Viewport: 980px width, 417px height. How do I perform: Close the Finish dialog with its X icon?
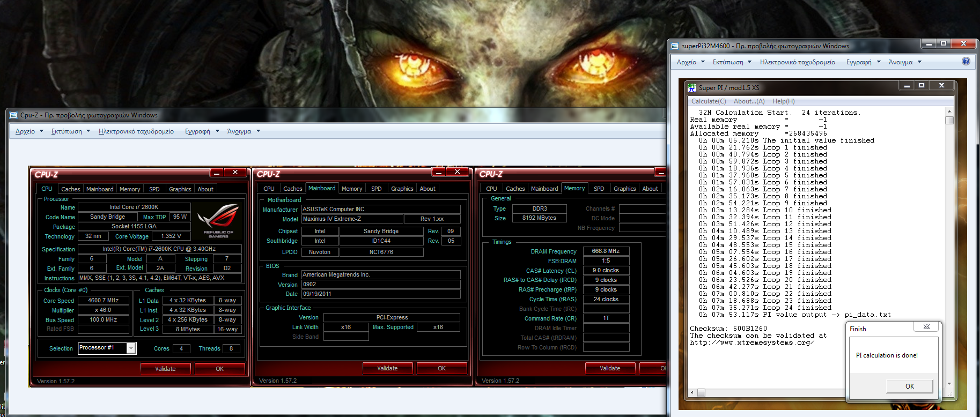point(926,326)
